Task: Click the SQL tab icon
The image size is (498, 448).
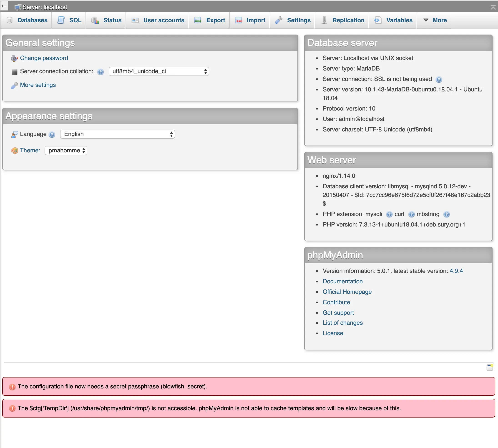Action: (61, 20)
